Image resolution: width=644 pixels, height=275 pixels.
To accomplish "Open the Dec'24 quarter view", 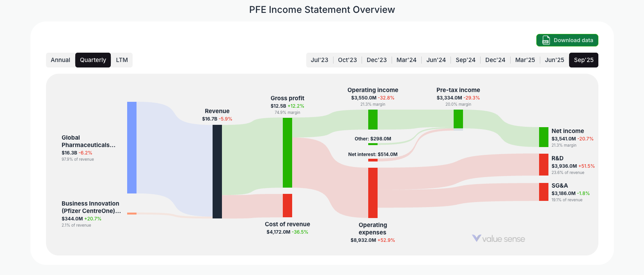I will [495, 60].
